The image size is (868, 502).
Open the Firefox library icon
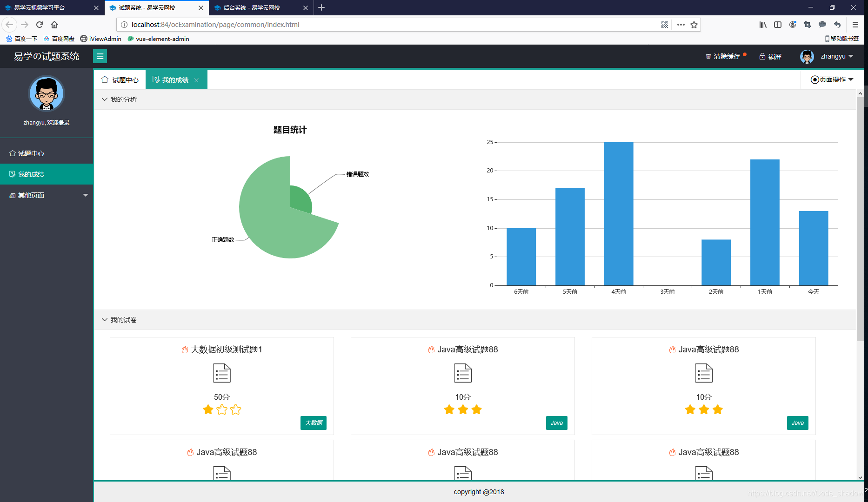coord(763,25)
